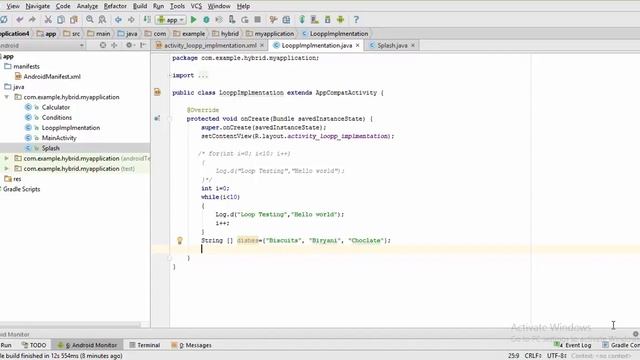Viewport: 640px width, 360px height.
Task: Close the LooppImplmentation.java tab
Action: click(x=358, y=45)
